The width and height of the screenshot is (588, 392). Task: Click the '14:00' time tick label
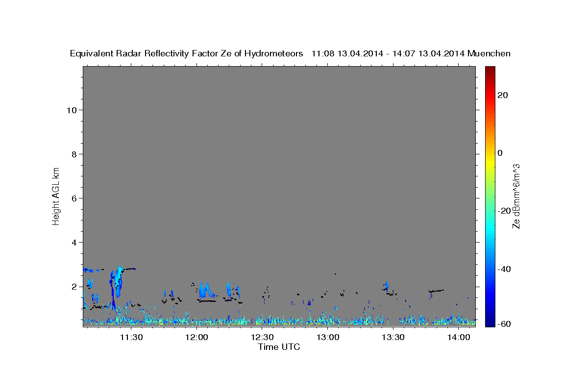pyautogui.click(x=458, y=337)
